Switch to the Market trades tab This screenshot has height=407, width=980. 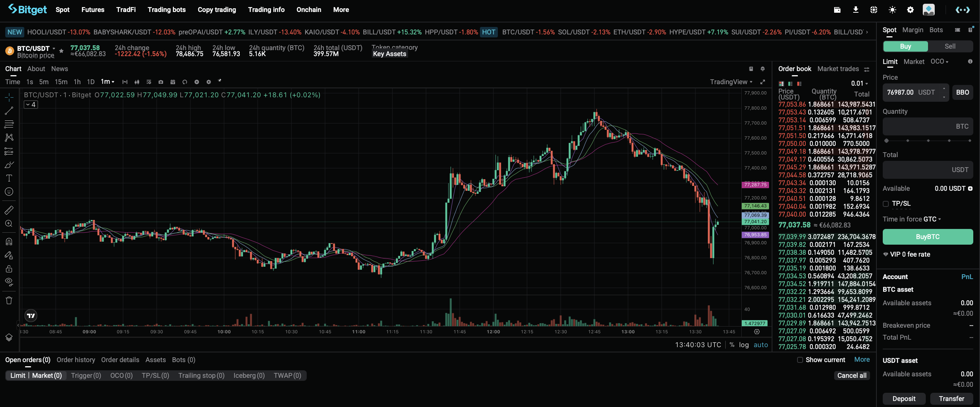pyautogui.click(x=838, y=69)
